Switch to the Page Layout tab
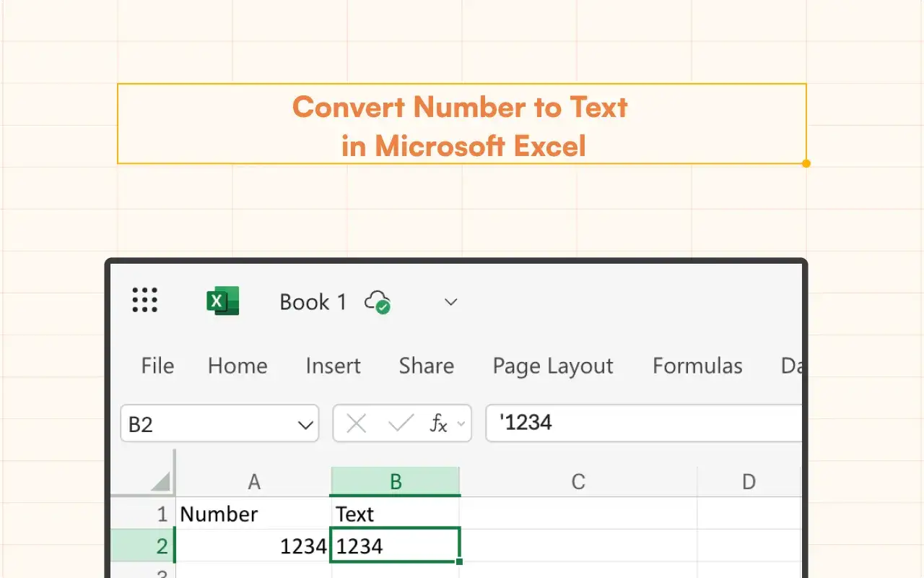 [553, 366]
